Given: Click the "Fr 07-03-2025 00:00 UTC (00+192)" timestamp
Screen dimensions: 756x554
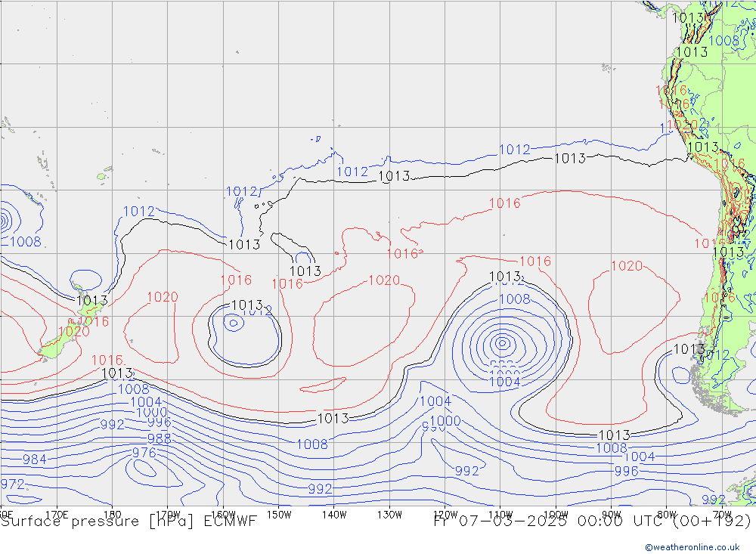Looking at the screenshot, I should [x=592, y=522].
